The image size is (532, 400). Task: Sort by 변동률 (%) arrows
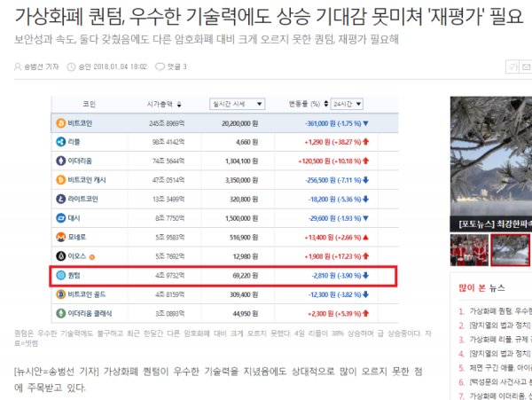[325, 104]
